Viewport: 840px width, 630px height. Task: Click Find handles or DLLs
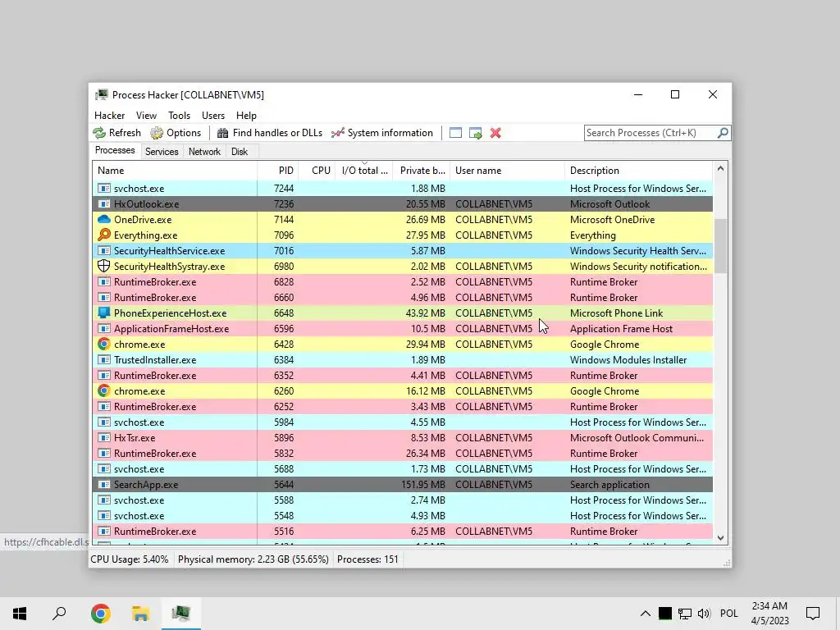[x=269, y=133]
